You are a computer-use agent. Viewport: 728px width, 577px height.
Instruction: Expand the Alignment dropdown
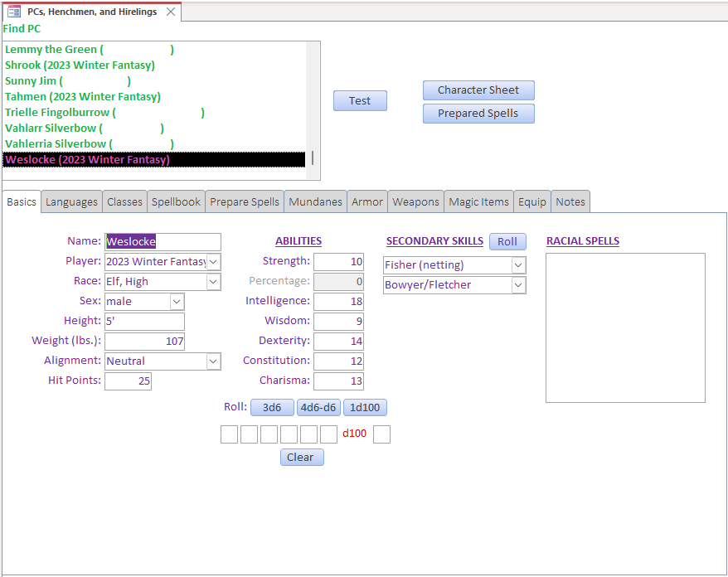point(213,361)
